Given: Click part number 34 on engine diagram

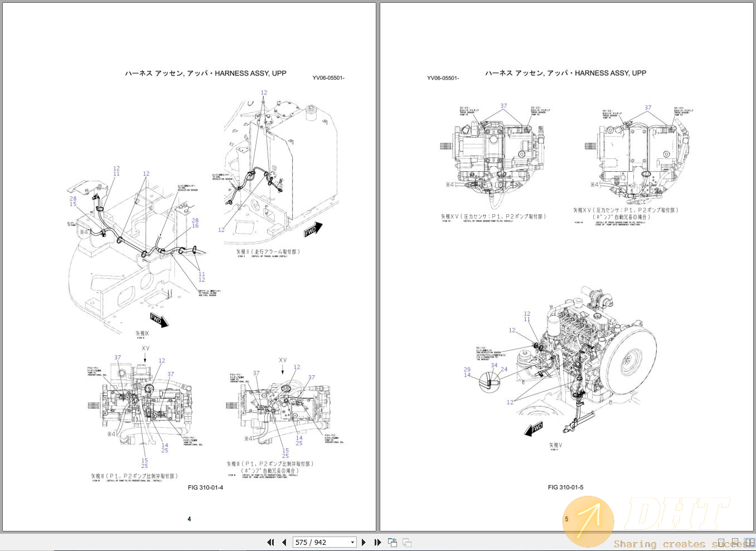Looking at the screenshot, I should point(494,366).
